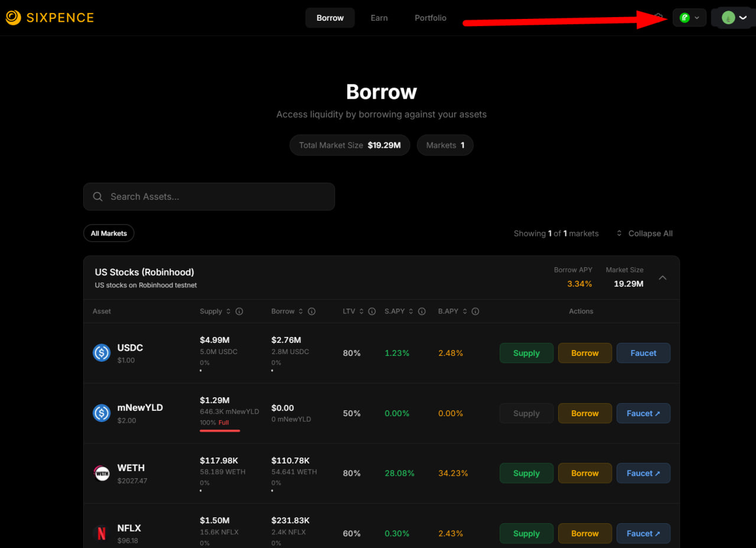The image size is (756, 548).
Task: Click USDC supply value $4.99M
Action: tap(214, 340)
